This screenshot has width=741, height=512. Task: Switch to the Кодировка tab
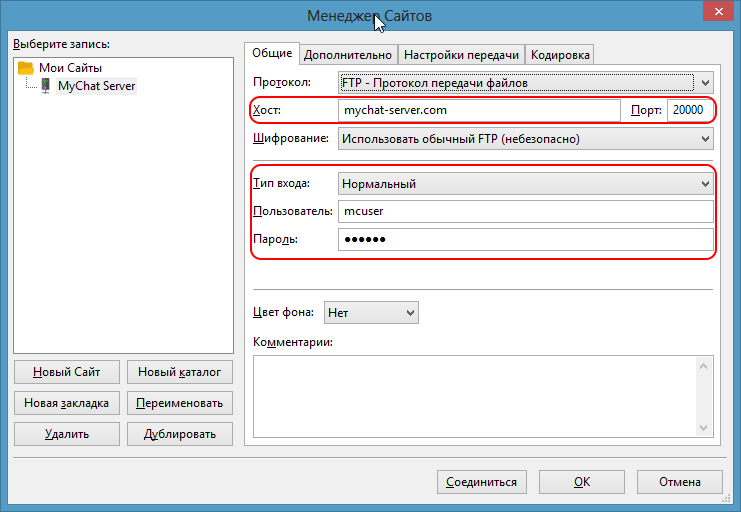[560, 55]
